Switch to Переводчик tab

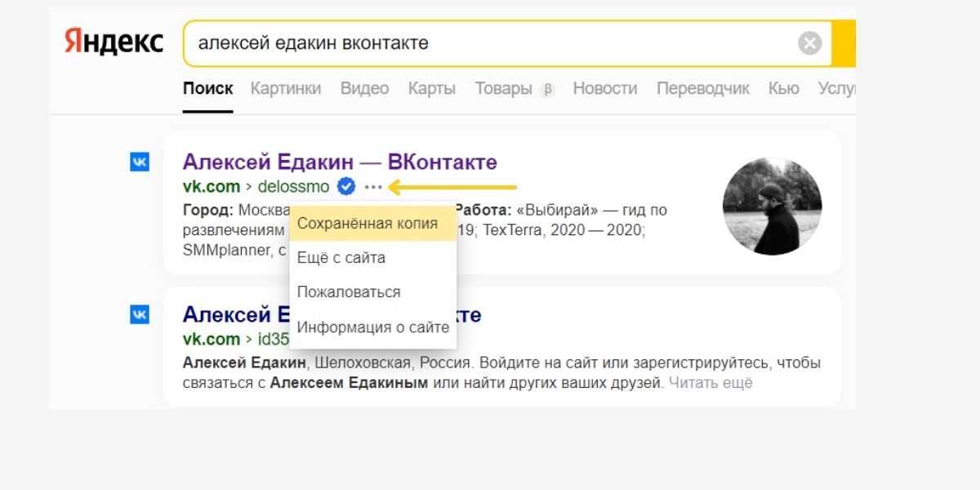pyautogui.click(x=702, y=88)
